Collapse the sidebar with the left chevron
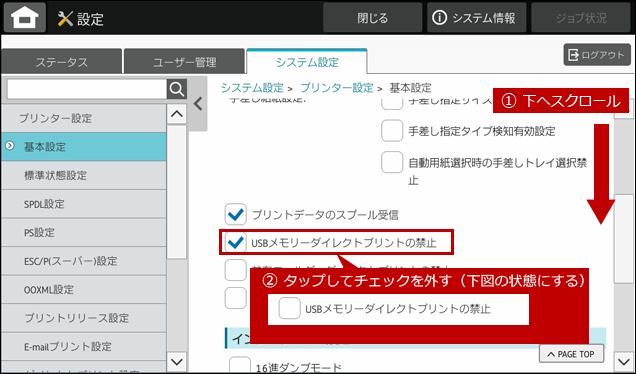 coord(198,104)
